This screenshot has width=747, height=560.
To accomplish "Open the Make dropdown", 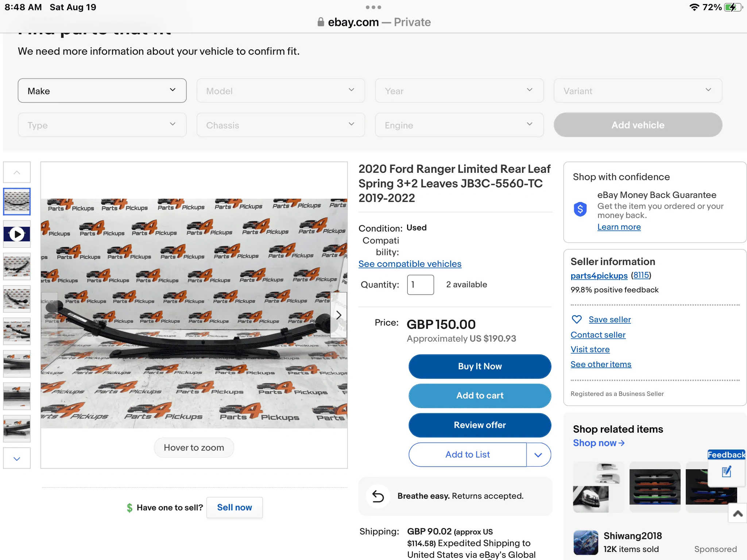I will coord(102,91).
